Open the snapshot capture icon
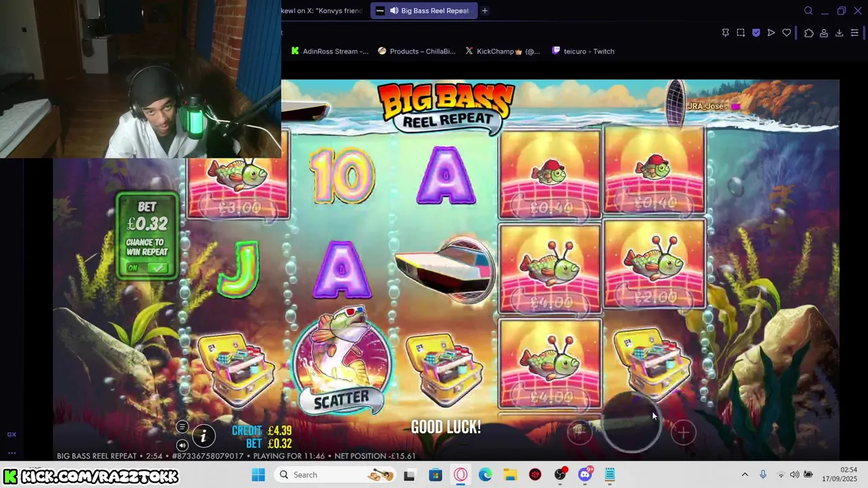This screenshot has width=868, height=488. pyautogui.click(x=741, y=33)
